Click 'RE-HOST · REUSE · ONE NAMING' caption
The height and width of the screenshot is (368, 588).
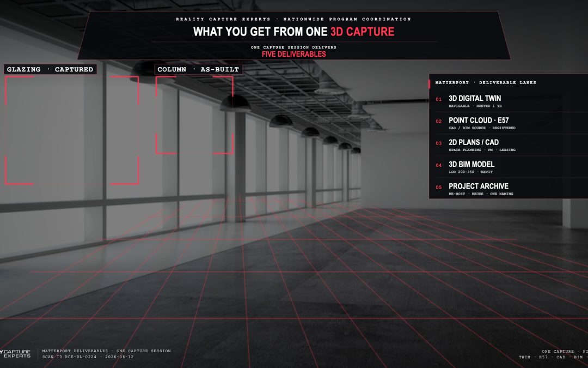481,194
